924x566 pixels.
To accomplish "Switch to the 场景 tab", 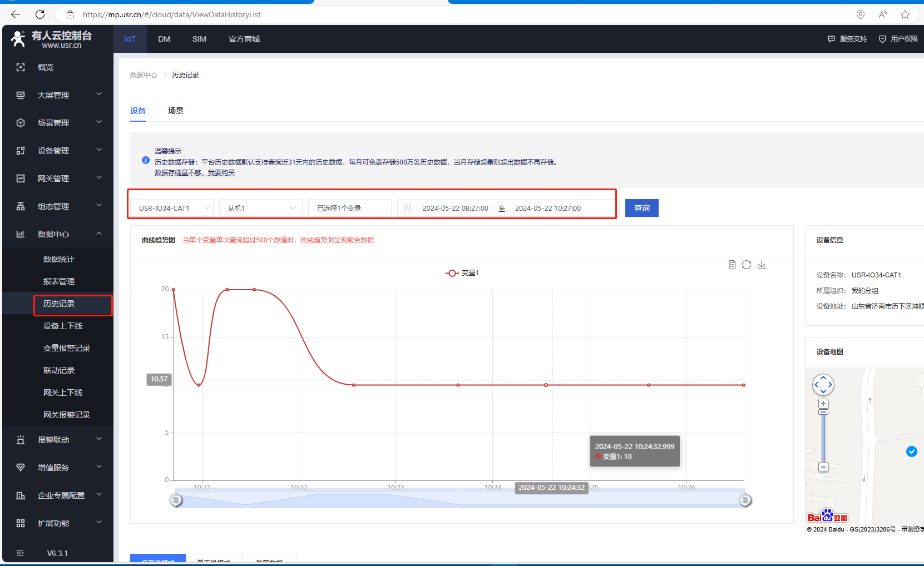I will [x=176, y=111].
